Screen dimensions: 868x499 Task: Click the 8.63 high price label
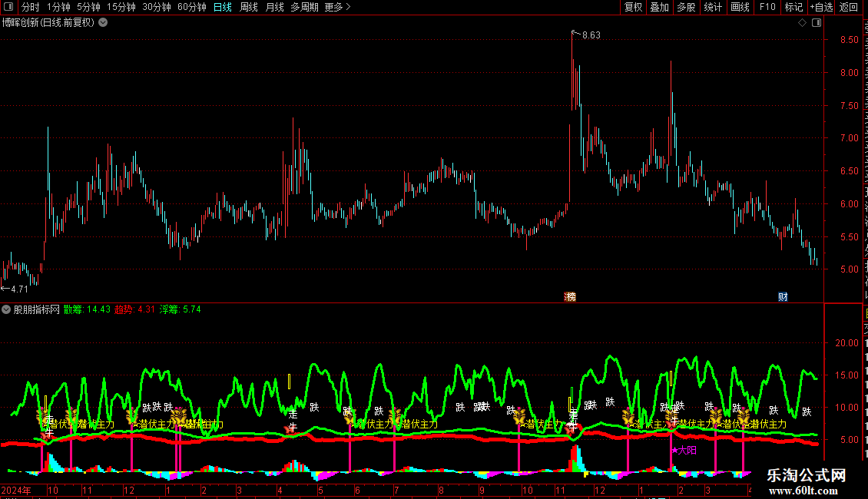tap(591, 35)
